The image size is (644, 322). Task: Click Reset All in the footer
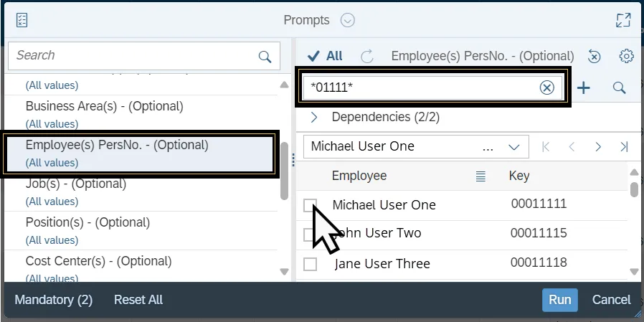138,300
